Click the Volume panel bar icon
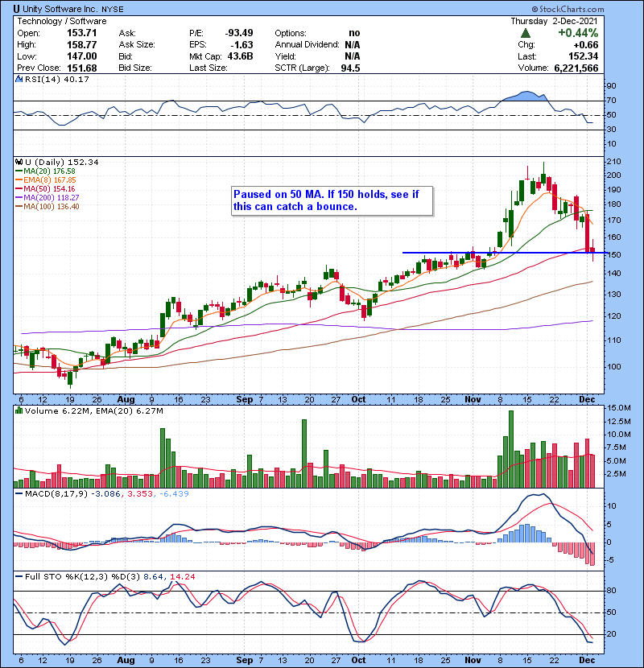 (19, 410)
